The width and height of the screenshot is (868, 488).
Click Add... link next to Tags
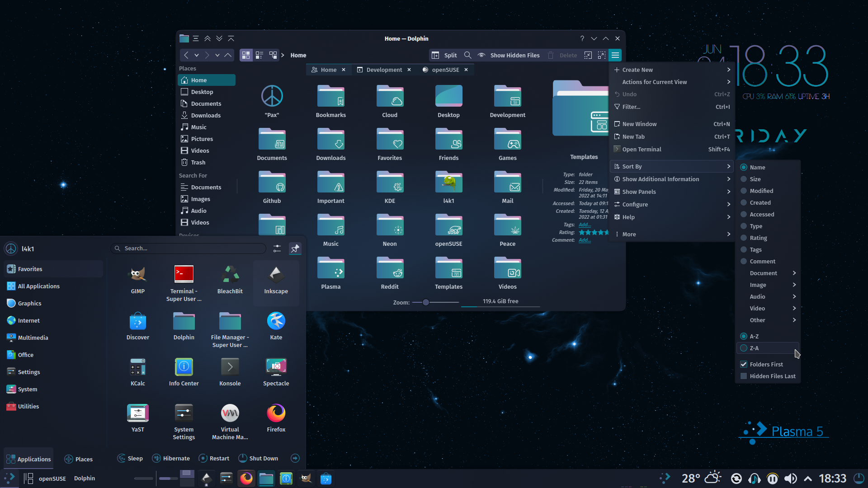click(585, 225)
